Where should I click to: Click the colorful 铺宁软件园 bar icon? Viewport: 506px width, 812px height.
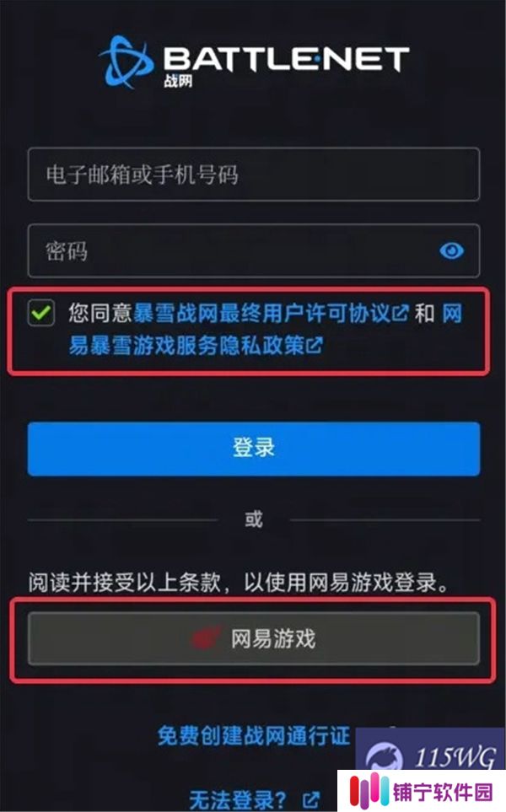click(x=369, y=792)
